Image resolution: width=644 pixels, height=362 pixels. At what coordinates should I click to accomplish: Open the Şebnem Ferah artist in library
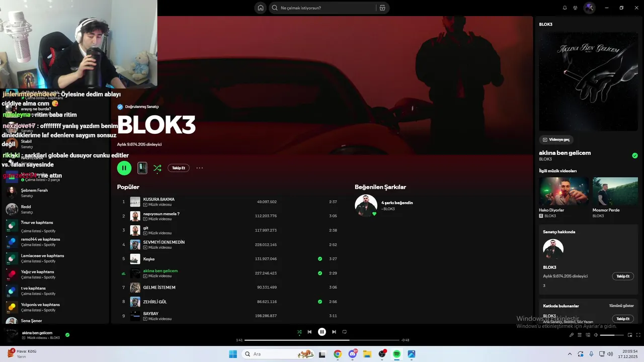coord(57,193)
